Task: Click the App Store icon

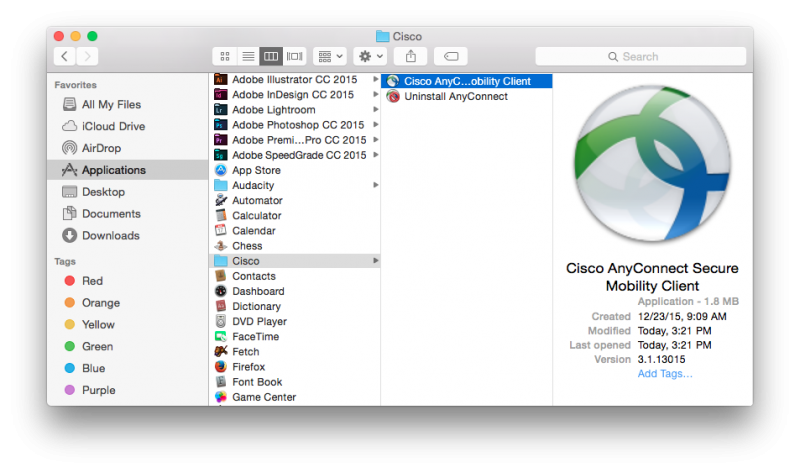Action: tap(220, 170)
